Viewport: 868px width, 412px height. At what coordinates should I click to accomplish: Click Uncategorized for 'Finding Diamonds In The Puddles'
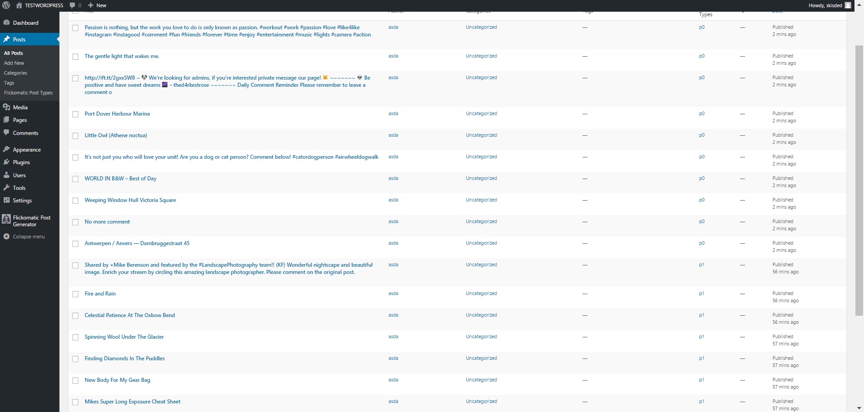tap(481, 358)
